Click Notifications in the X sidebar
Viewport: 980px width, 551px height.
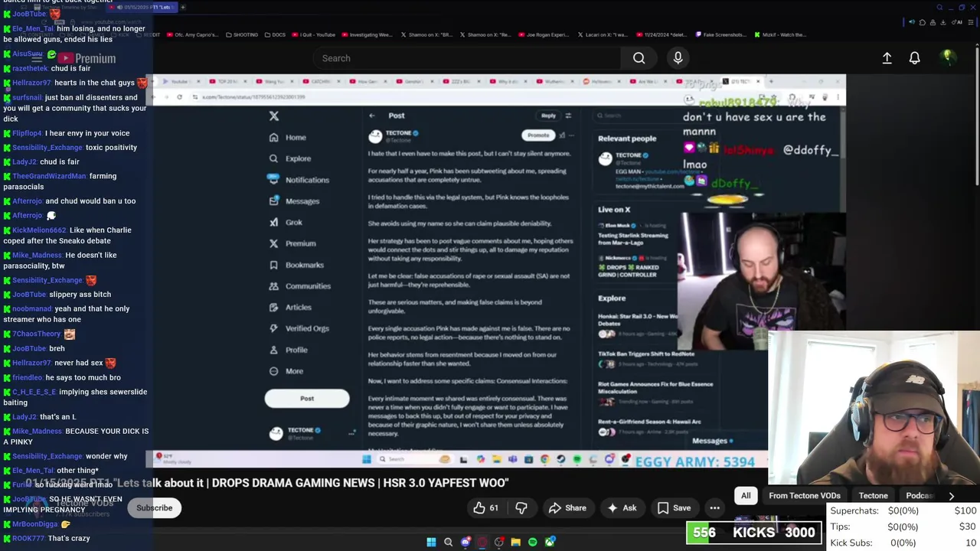[299, 180]
